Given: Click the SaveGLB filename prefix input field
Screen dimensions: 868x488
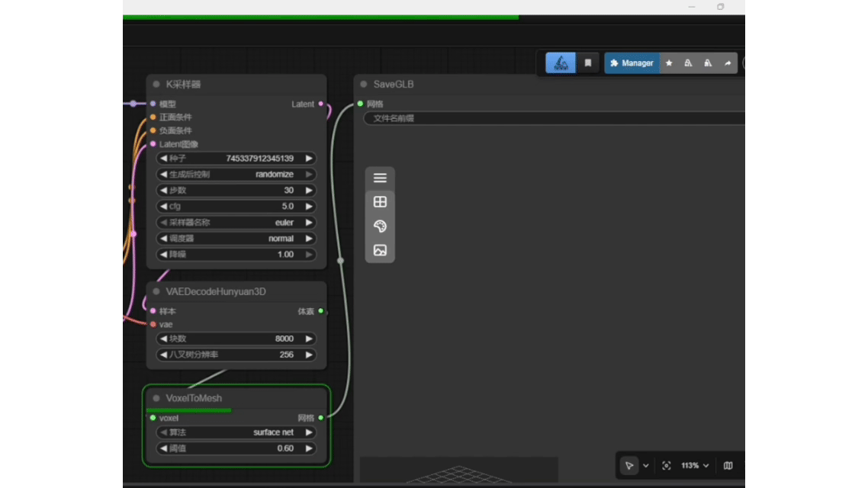Looking at the screenshot, I should click(553, 118).
